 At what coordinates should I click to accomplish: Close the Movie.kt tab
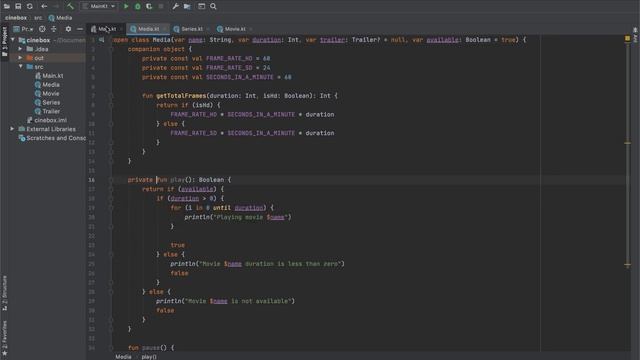[x=251, y=29]
